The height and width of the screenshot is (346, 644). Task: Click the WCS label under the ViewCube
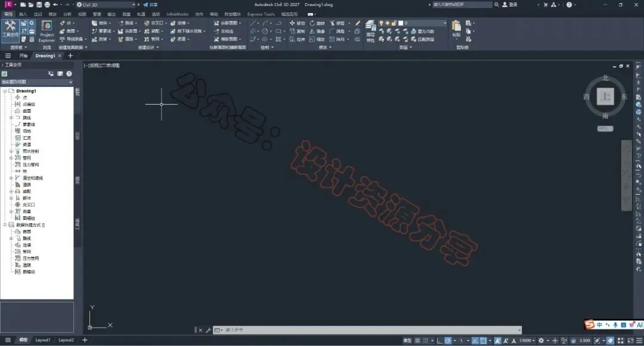click(605, 128)
